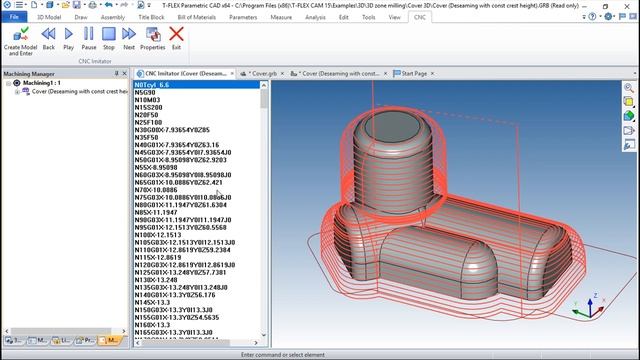Open dropdown arrow next to New document icon
The width and height of the screenshot is (640, 360).
(x=42, y=5)
